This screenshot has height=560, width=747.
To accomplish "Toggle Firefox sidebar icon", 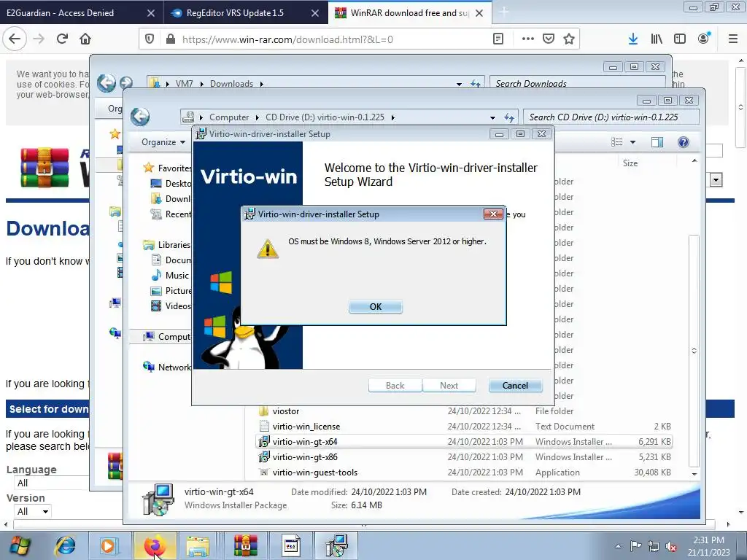I will [680, 39].
